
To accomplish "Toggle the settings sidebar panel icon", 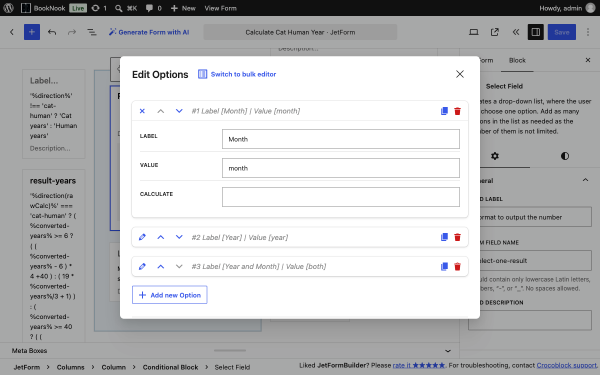I will click(536, 32).
